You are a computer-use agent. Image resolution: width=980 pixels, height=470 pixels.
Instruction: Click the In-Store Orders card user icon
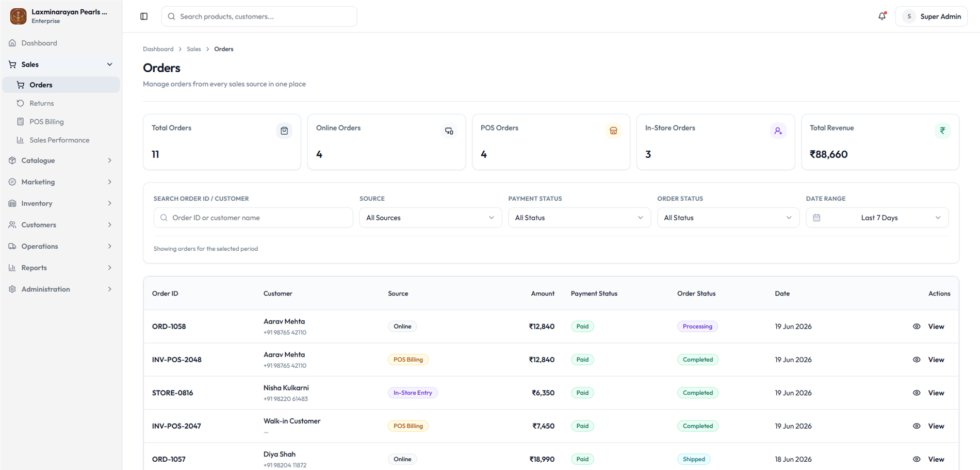(778, 131)
